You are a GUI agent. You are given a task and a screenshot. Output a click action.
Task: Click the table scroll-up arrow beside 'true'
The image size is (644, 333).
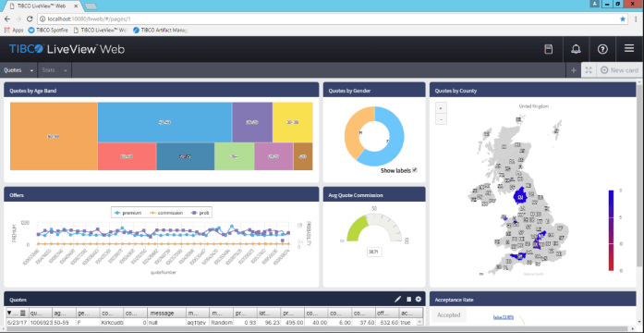point(419,322)
